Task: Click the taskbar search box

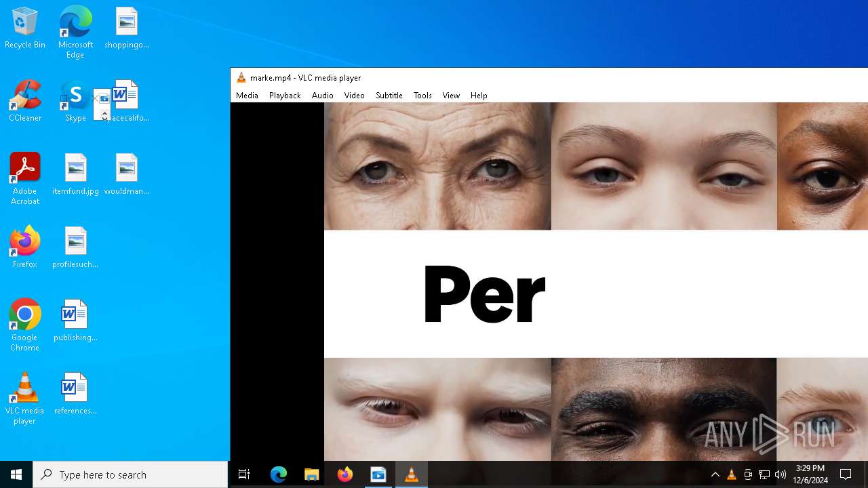Action: click(130, 474)
